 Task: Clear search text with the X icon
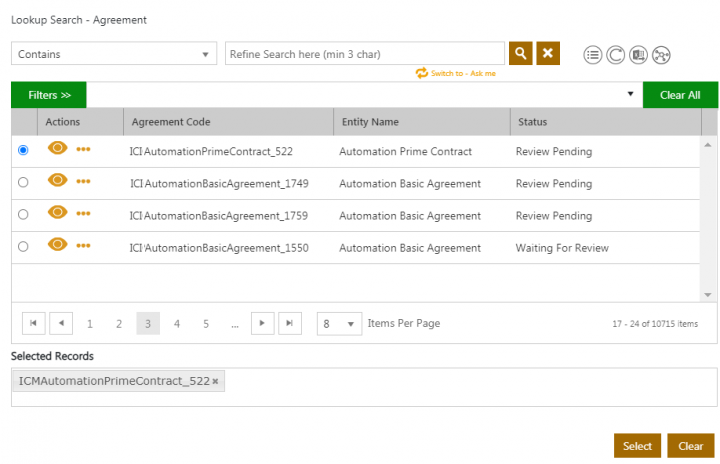547,53
